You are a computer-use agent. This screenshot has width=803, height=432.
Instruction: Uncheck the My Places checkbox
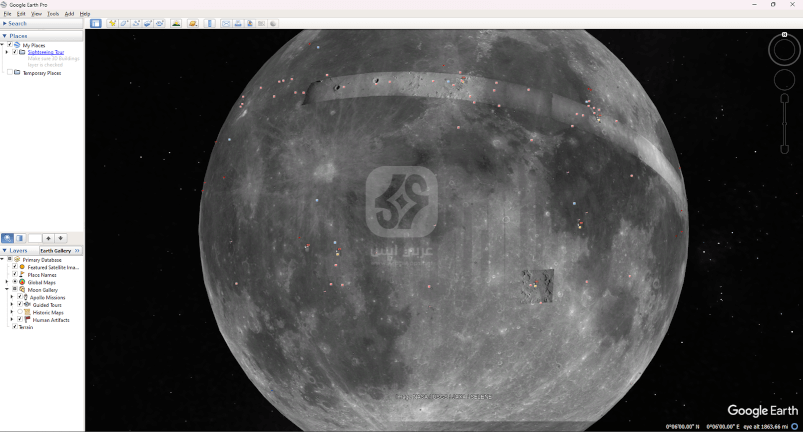(10, 45)
